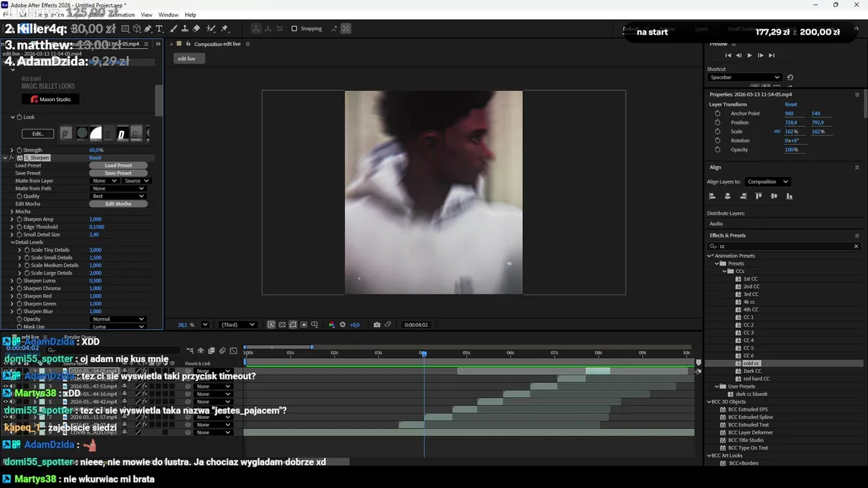Jump to last frame in Preview

tap(771, 56)
